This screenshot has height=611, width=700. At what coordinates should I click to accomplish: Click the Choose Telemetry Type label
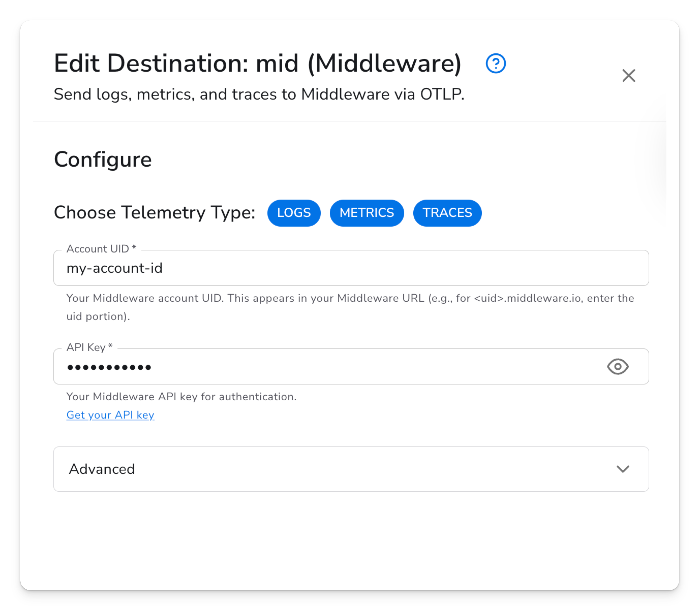coord(155,212)
